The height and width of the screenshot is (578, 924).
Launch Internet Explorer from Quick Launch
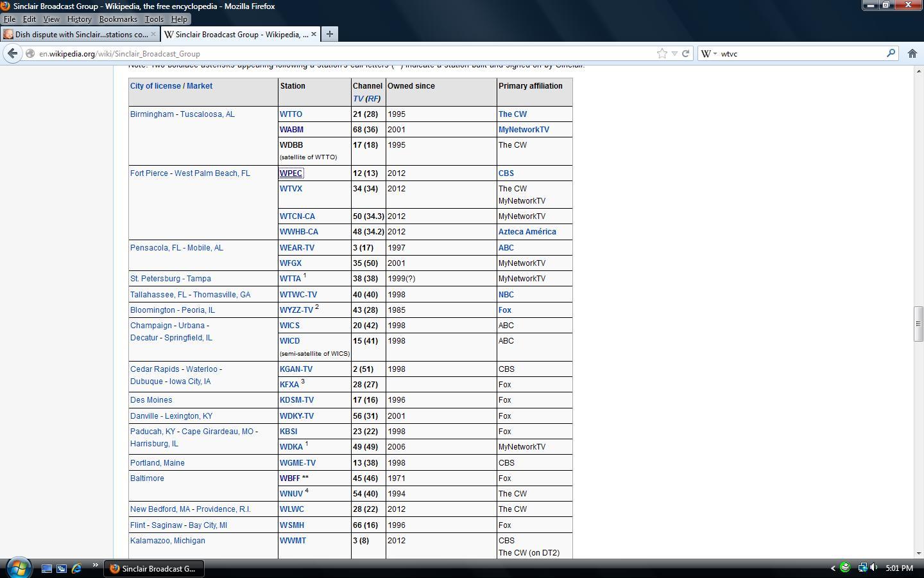76,568
